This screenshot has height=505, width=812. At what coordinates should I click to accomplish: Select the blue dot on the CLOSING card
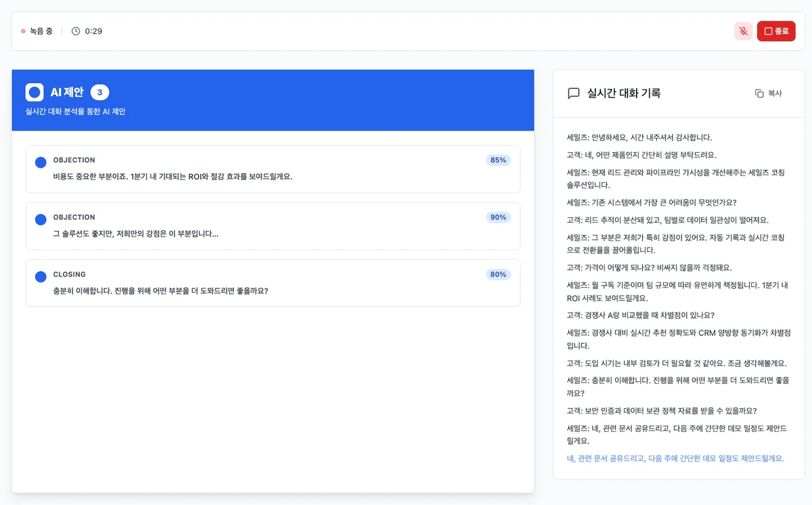41,276
